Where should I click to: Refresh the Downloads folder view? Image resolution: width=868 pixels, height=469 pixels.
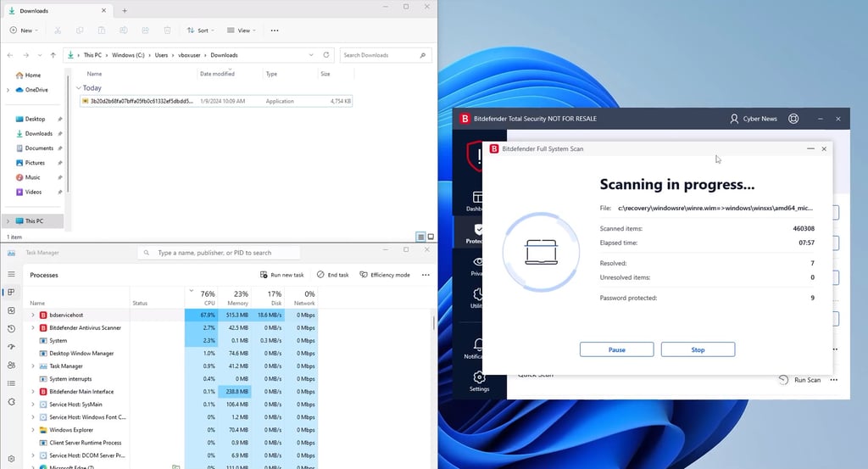click(326, 55)
